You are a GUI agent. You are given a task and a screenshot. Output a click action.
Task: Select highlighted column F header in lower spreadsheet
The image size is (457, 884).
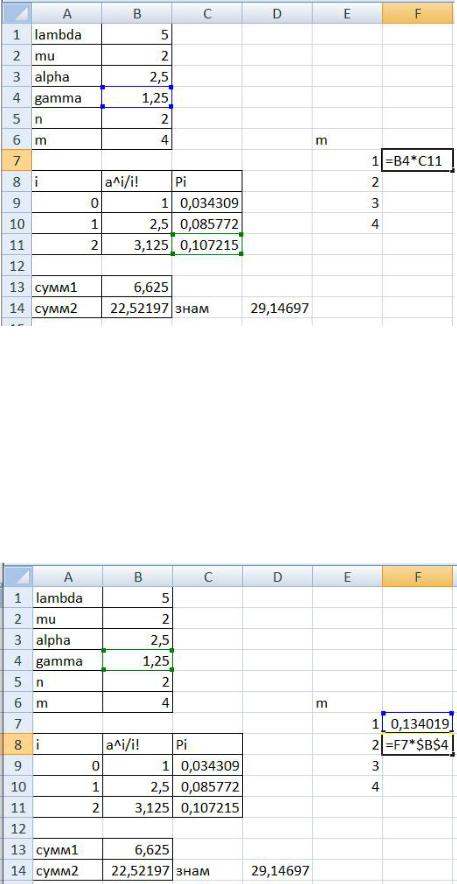coord(418,576)
